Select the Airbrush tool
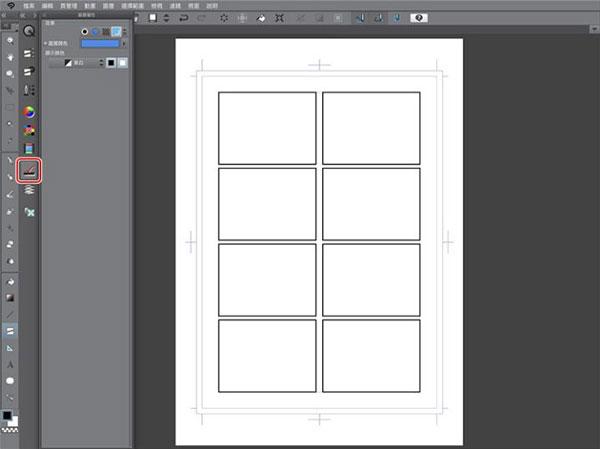Screen dimensions: 600x449 pyautogui.click(x=10, y=212)
